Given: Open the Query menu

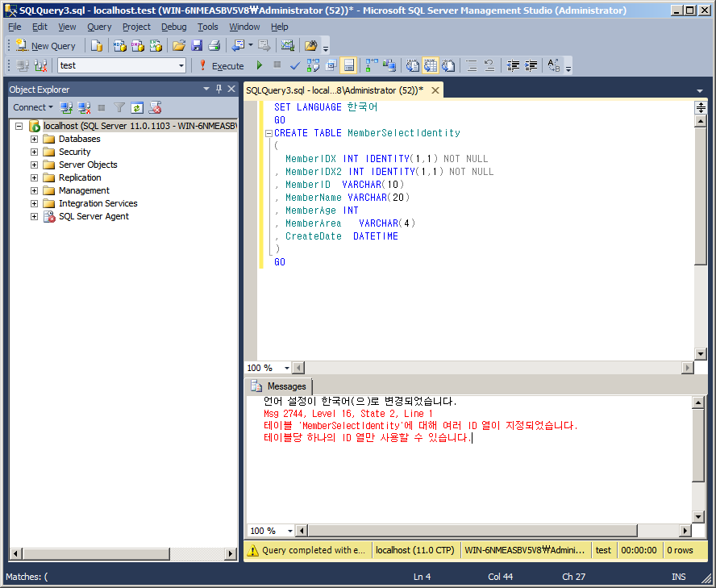Looking at the screenshot, I should click(x=99, y=27).
